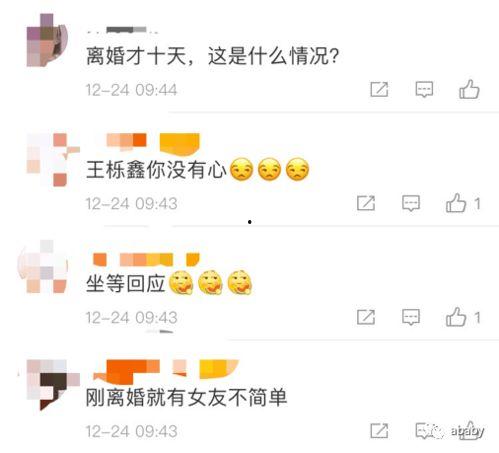The image size is (499, 453).
Task: Reply to the comment "刚离婚就有女友不简单"
Action: [x=424, y=431]
